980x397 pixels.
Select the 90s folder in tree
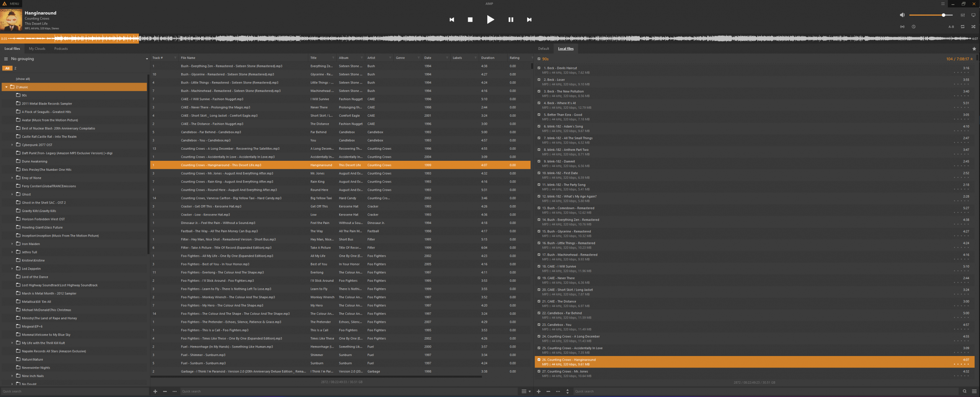pos(24,95)
